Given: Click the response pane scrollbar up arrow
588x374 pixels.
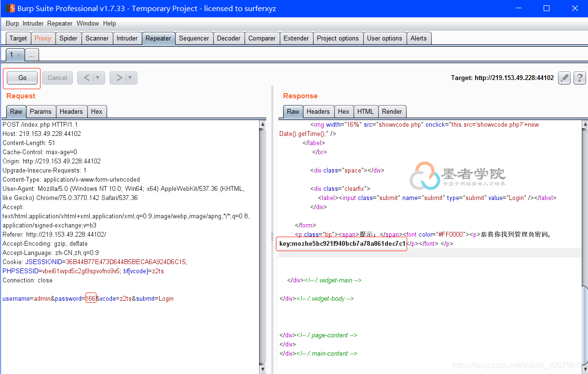Looking at the screenshot, I should (x=585, y=124).
